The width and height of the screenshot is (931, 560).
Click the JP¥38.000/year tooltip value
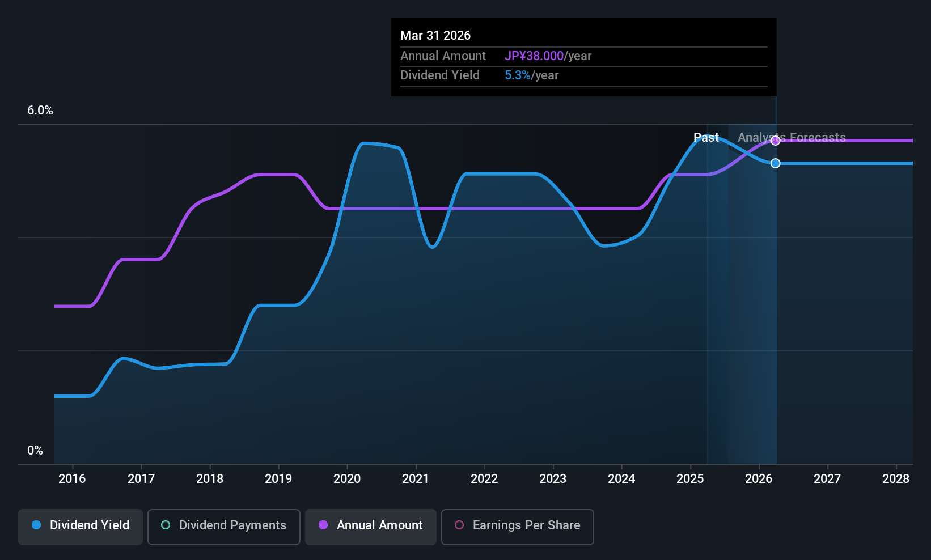[548, 56]
